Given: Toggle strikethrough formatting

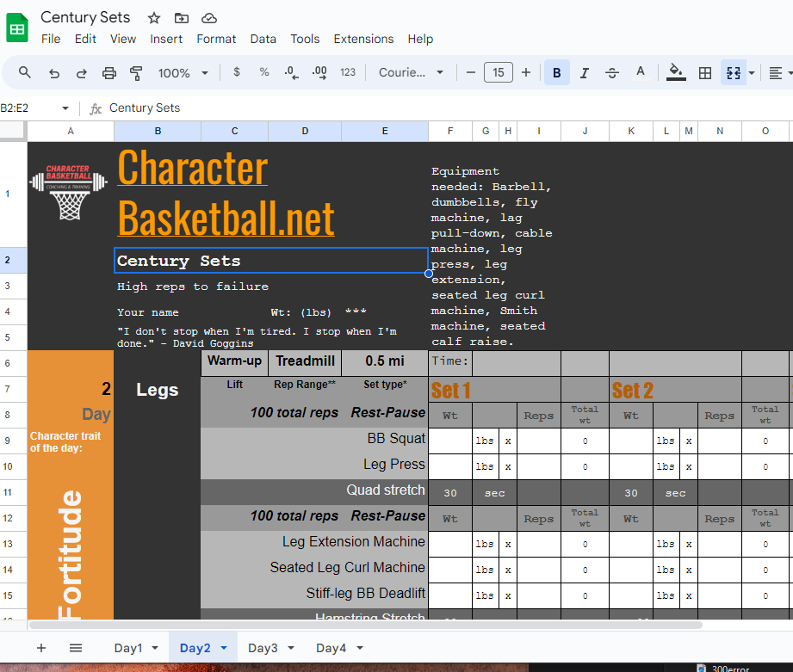Looking at the screenshot, I should coord(612,73).
